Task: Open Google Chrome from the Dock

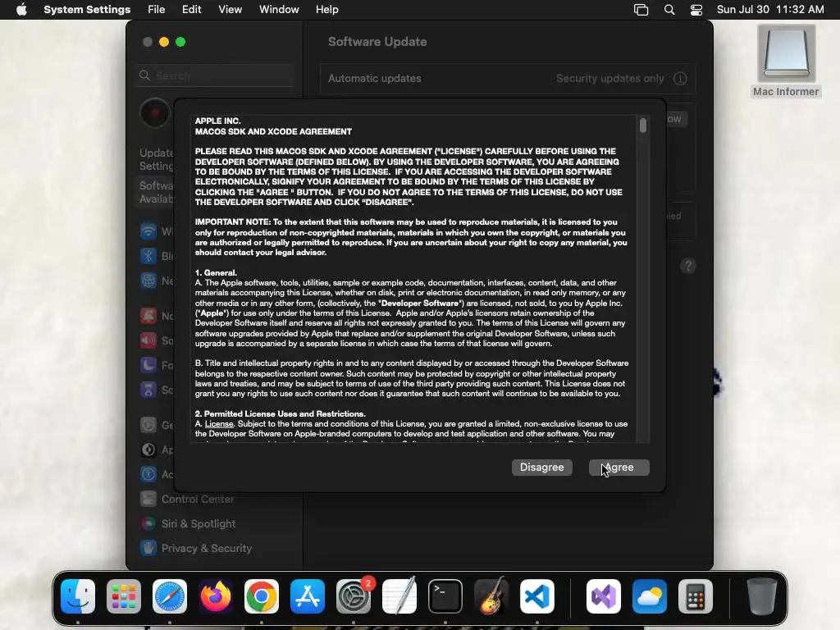Action: (x=262, y=596)
